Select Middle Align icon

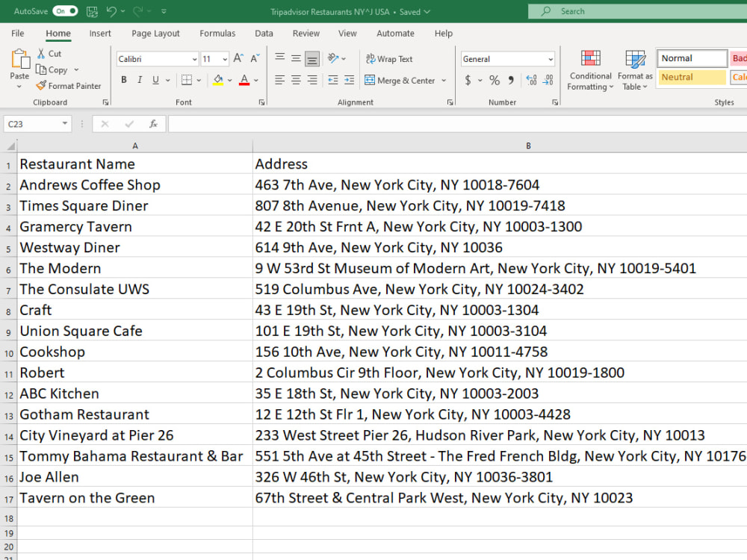coord(296,58)
